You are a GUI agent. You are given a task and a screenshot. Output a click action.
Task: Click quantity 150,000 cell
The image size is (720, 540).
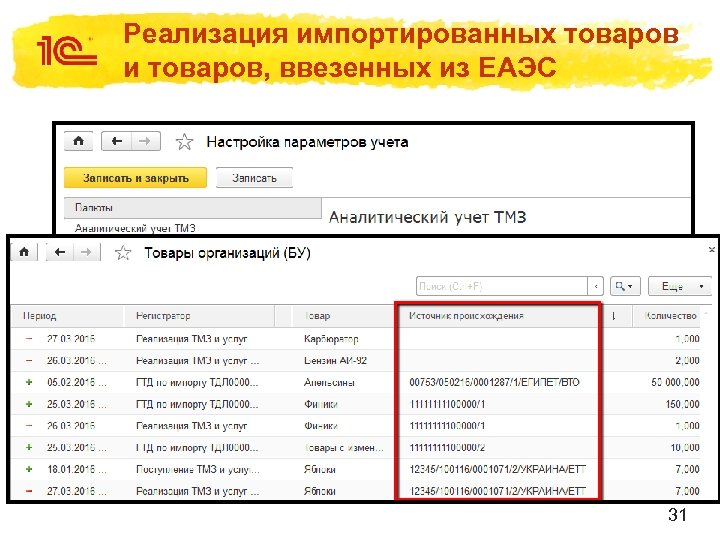tap(682, 404)
